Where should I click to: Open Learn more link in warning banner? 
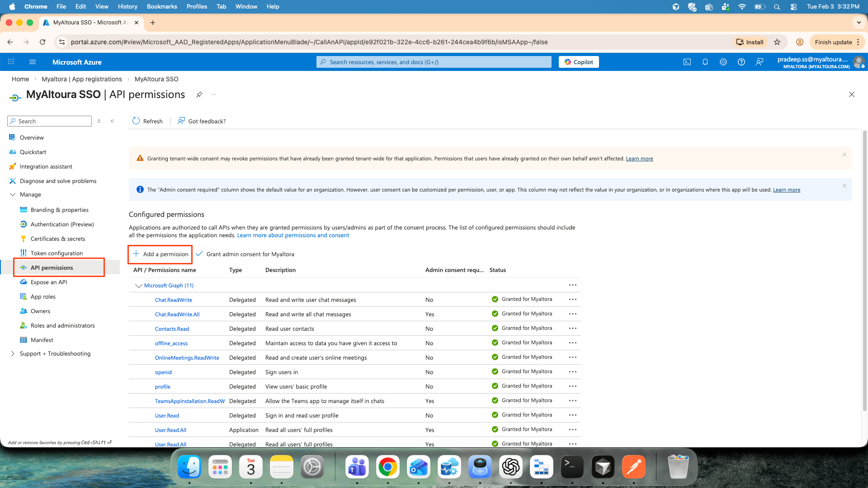click(639, 159)
